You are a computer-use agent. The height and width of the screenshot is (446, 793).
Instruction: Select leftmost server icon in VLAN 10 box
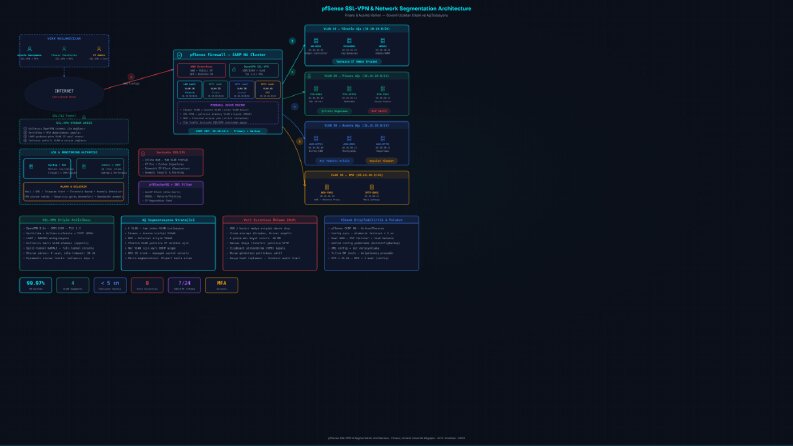click(316, 40)
